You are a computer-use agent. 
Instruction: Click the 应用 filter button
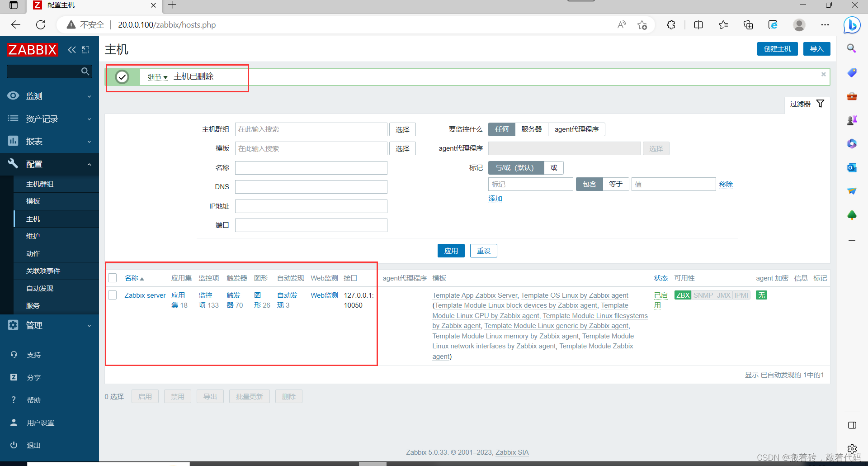click(451, 251)
